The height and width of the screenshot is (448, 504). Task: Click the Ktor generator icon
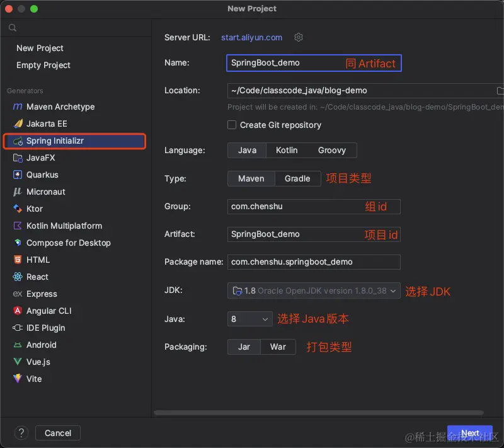point(18,209)
